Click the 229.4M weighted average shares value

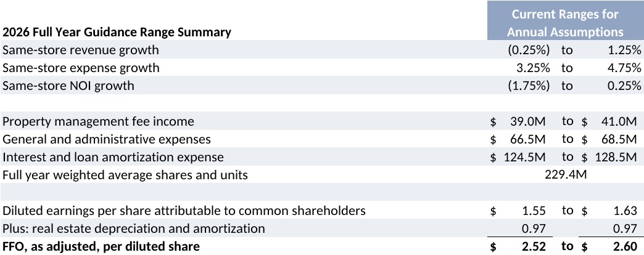coord(565,175)
